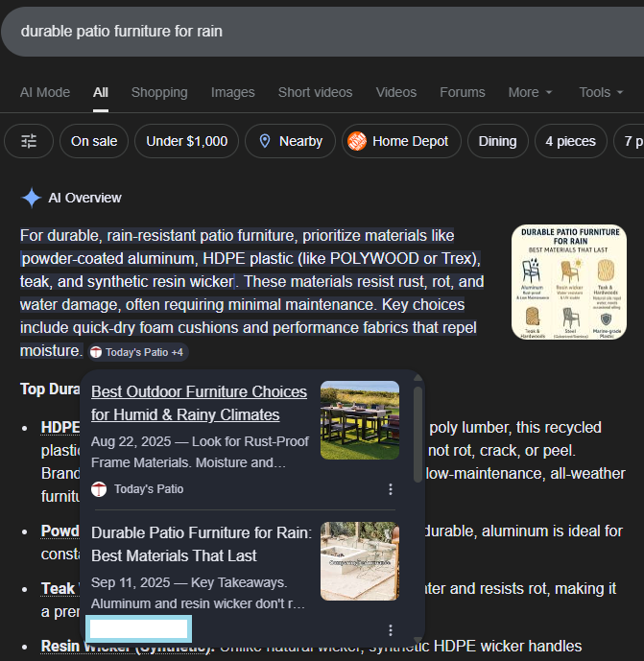Click the Today's Patio +4 sources chip
The image size is (644, 661).
(136, 352)
